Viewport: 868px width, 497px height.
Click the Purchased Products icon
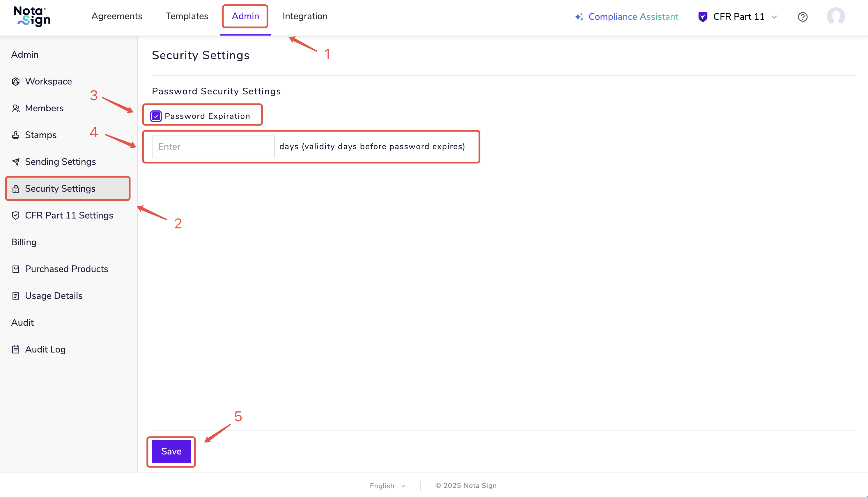16,269
